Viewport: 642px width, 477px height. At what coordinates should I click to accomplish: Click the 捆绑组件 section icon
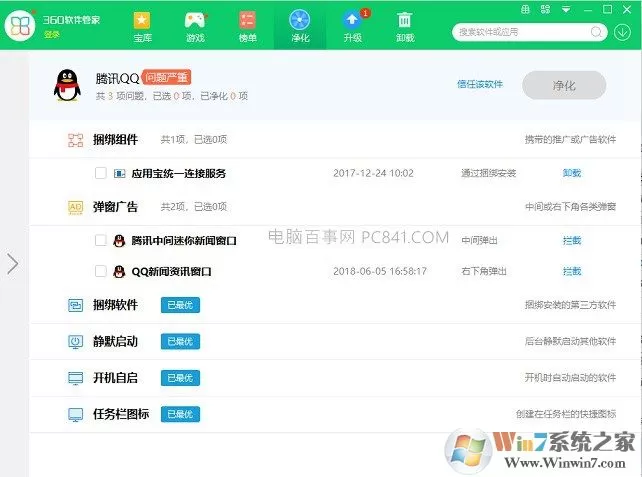coord(75,140)
